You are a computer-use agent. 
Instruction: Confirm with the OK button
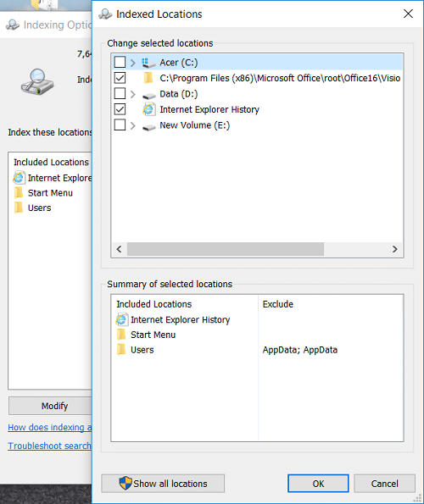318,484
